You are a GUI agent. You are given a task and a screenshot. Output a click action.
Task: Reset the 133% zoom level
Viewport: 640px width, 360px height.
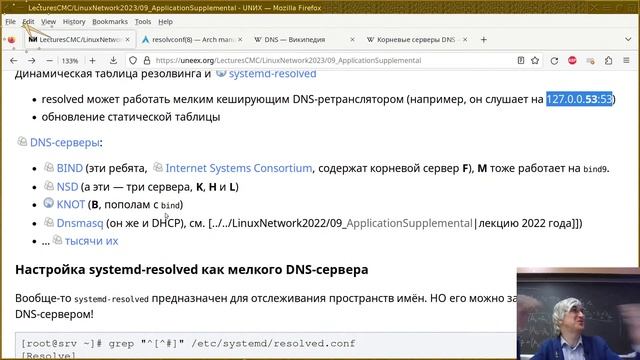click(70, 61)
